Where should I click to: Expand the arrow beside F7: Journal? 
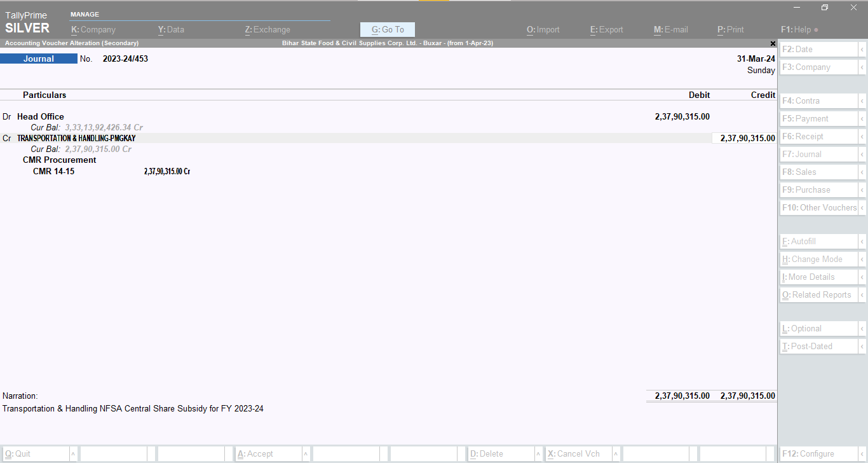862,155
